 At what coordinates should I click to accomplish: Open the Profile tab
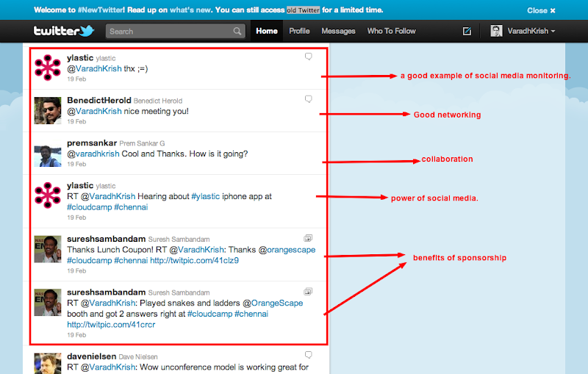299,31
